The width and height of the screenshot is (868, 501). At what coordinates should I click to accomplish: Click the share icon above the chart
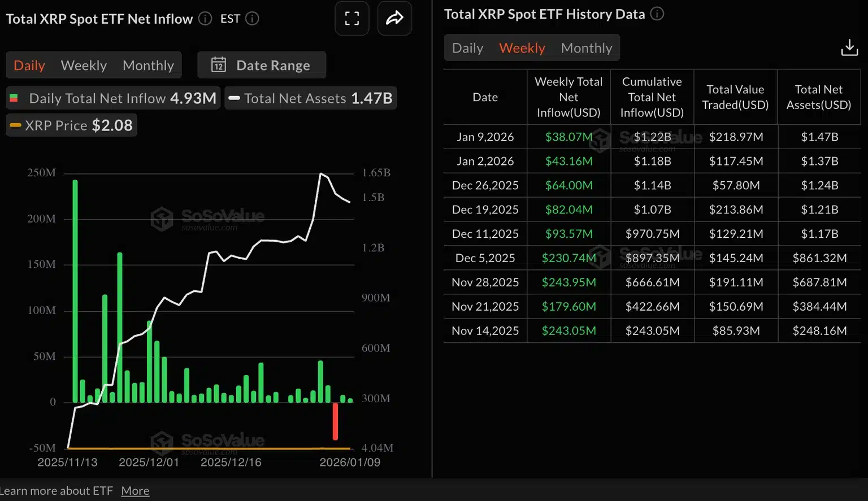[x=394, y=18]
